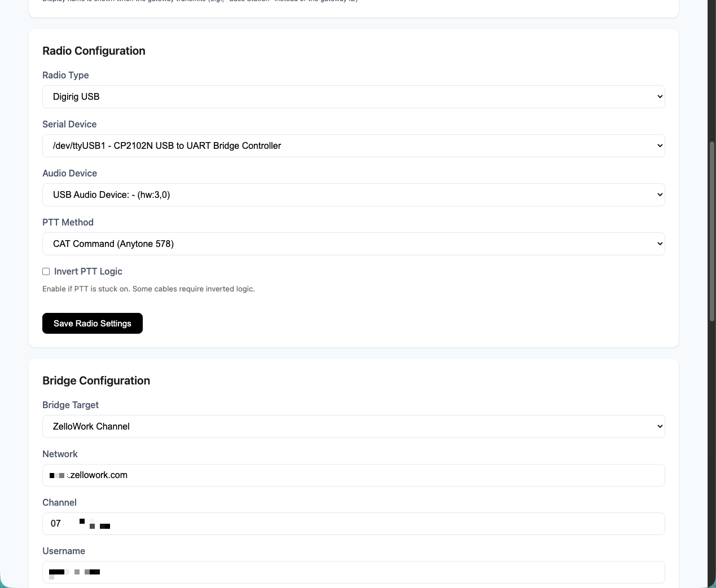Toggle Invert PTT Logic off after enabling
Screen dimensions: 716x588
(46, 271)
